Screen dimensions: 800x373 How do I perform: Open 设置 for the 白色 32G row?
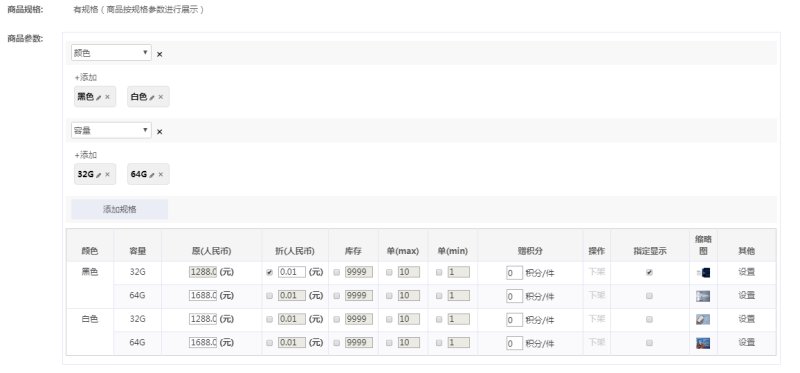coord(746,319)
